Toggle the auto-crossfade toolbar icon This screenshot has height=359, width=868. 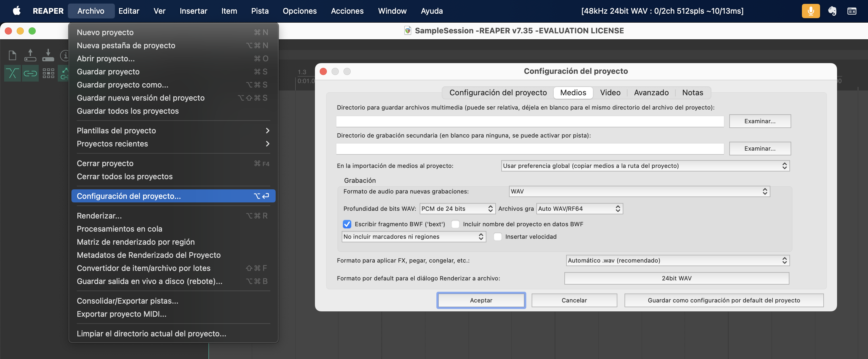point(13,73)
